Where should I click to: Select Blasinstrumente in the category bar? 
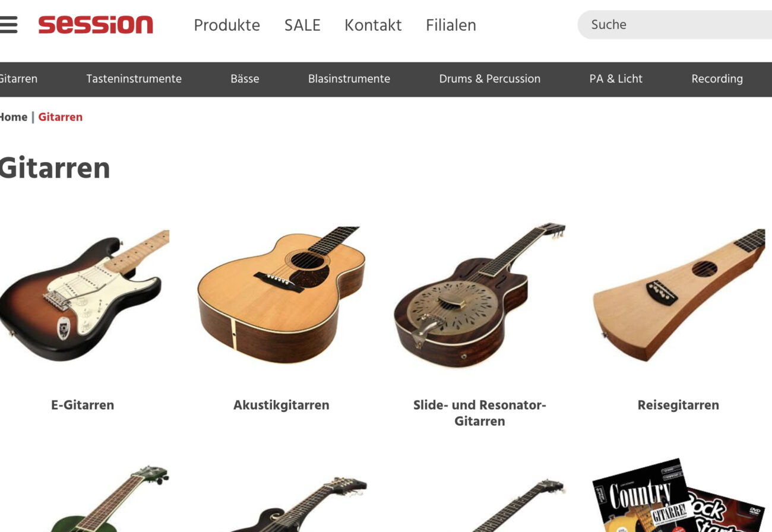(x=349, y=79)
